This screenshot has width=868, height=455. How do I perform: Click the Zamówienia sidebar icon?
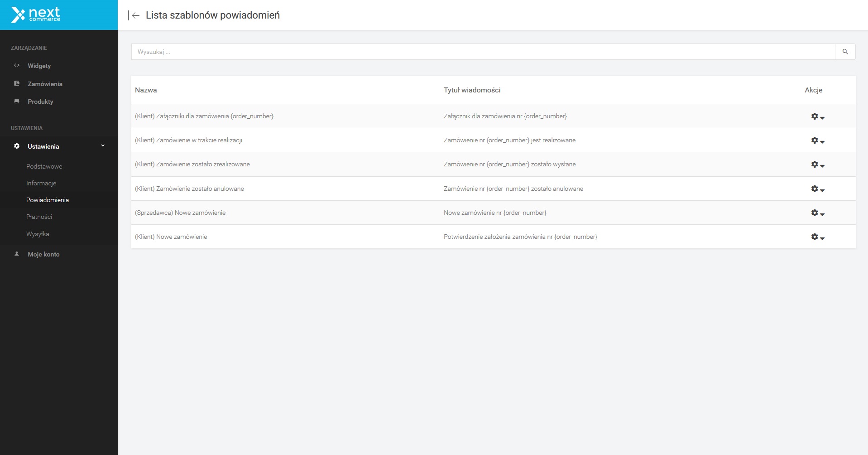(x=17, y=83)
